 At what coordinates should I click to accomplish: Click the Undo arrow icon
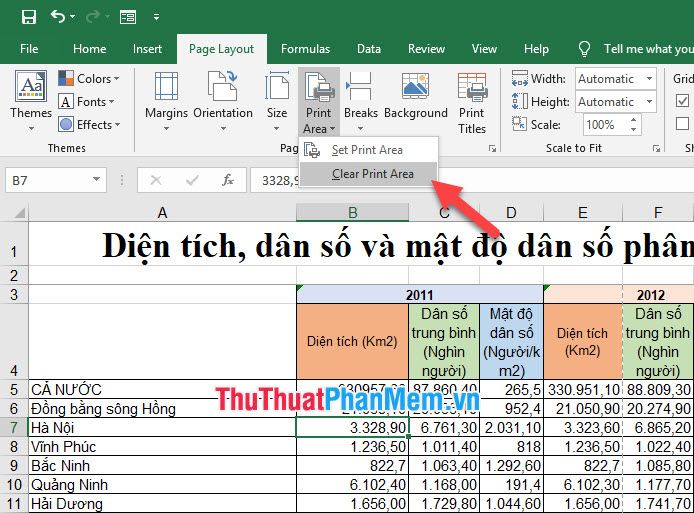tap(58, 16)
